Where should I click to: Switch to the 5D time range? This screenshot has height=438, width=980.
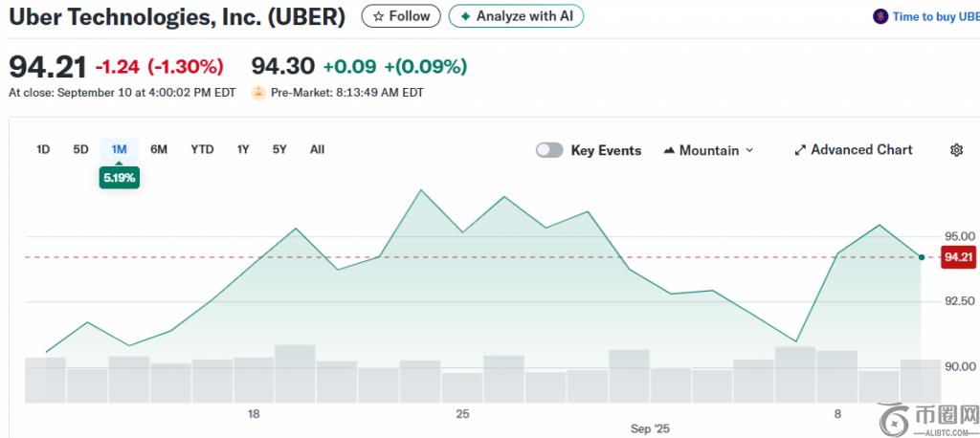point(80,149)
